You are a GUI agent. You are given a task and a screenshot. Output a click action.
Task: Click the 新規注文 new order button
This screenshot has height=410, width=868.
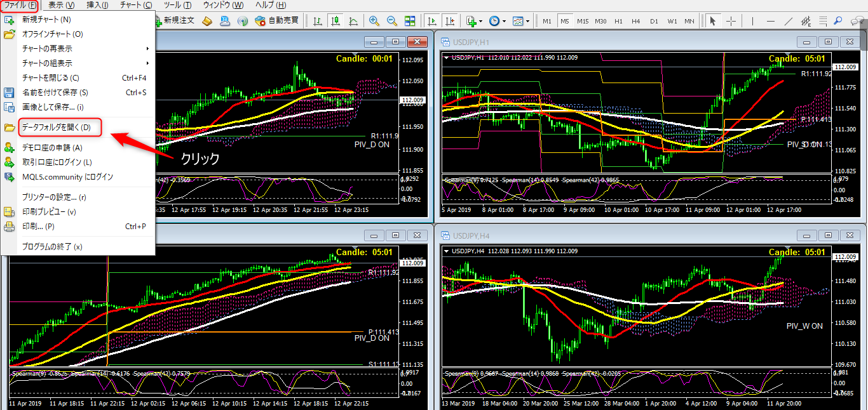click(176, 20)
